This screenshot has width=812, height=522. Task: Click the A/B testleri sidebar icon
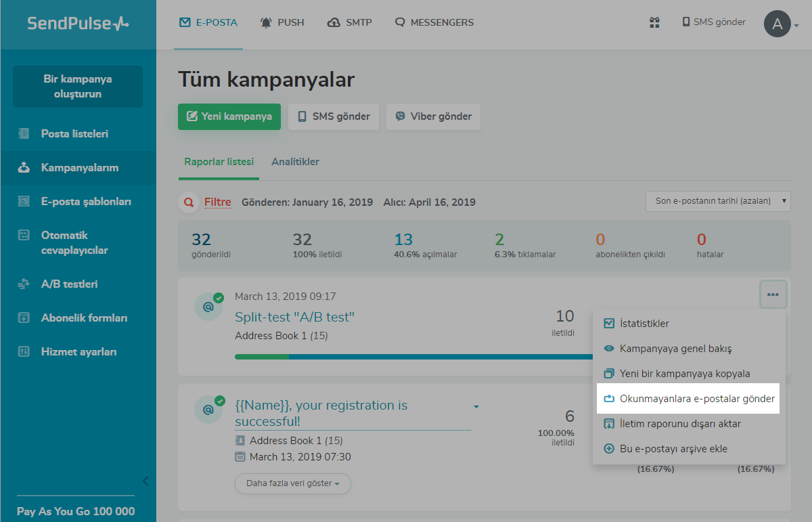tap(24, 284)
